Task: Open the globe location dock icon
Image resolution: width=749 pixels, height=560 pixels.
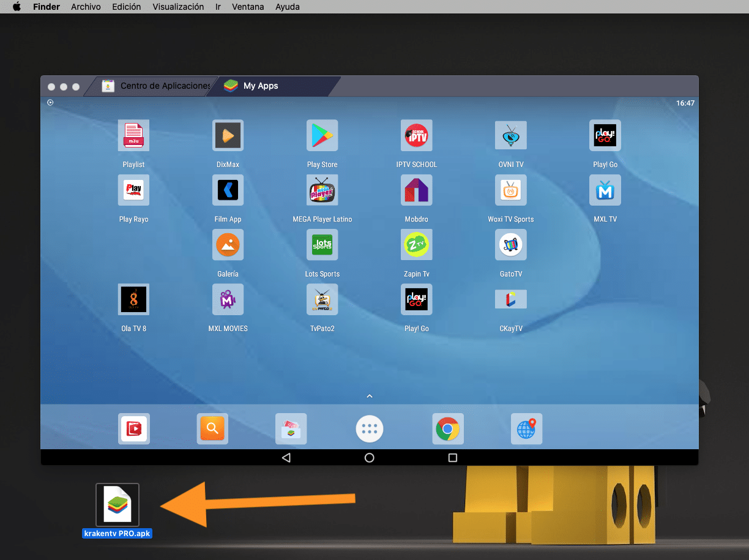Action: pos(526,428)
